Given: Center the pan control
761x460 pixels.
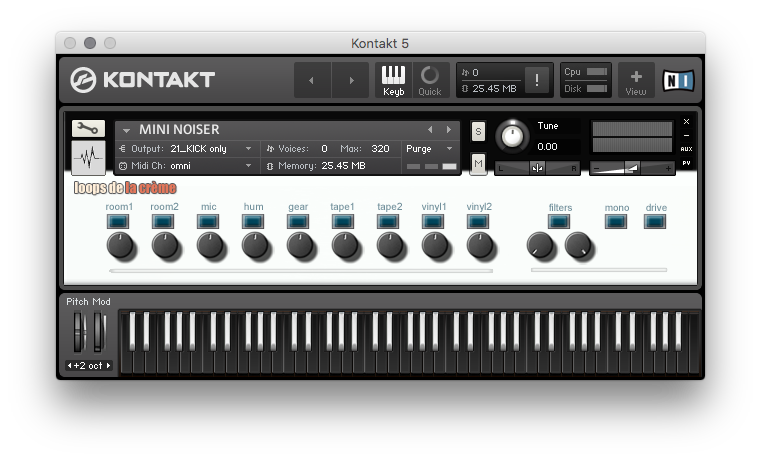Looking at the screenshot, I should pos(537,168).
